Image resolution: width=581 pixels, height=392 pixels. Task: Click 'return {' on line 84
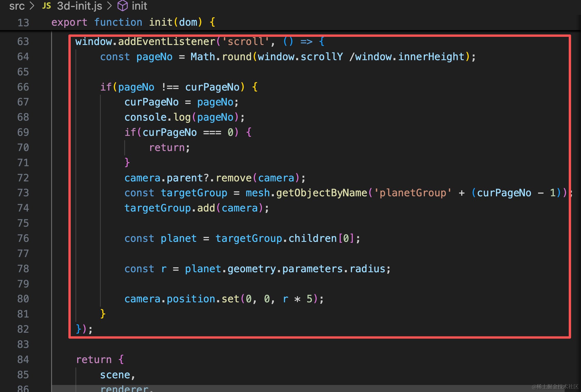coord(100,360)
